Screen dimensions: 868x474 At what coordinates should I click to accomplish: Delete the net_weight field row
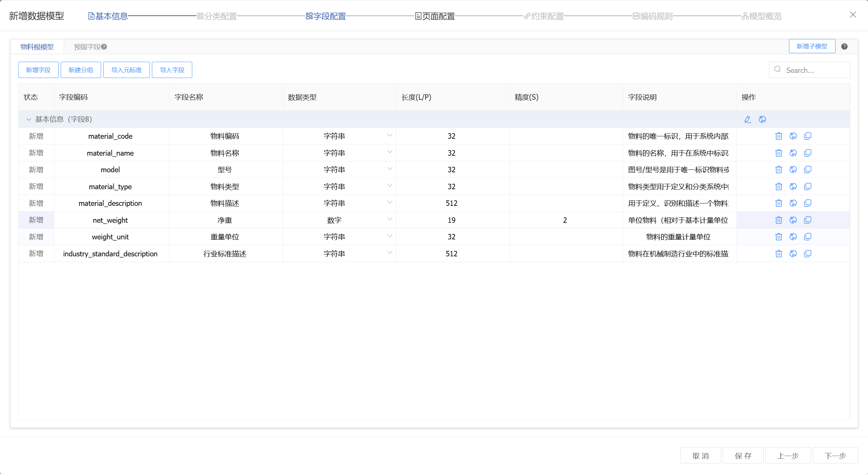(778, 220)
